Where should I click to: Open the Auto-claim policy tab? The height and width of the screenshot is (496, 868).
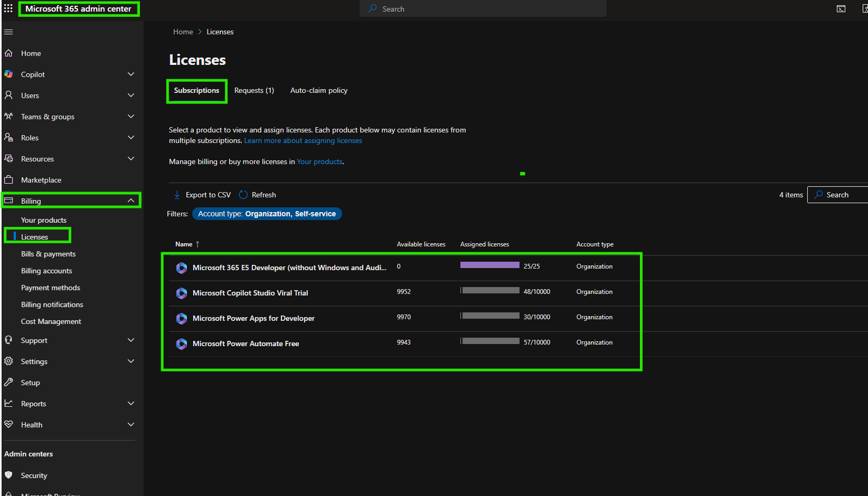coord(319,91)
